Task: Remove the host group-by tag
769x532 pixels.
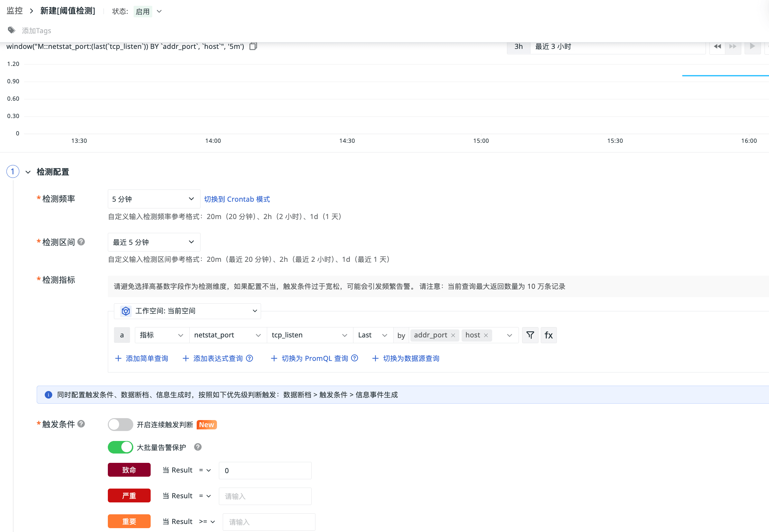Action: pyautogui.click(x=486, y=335)
